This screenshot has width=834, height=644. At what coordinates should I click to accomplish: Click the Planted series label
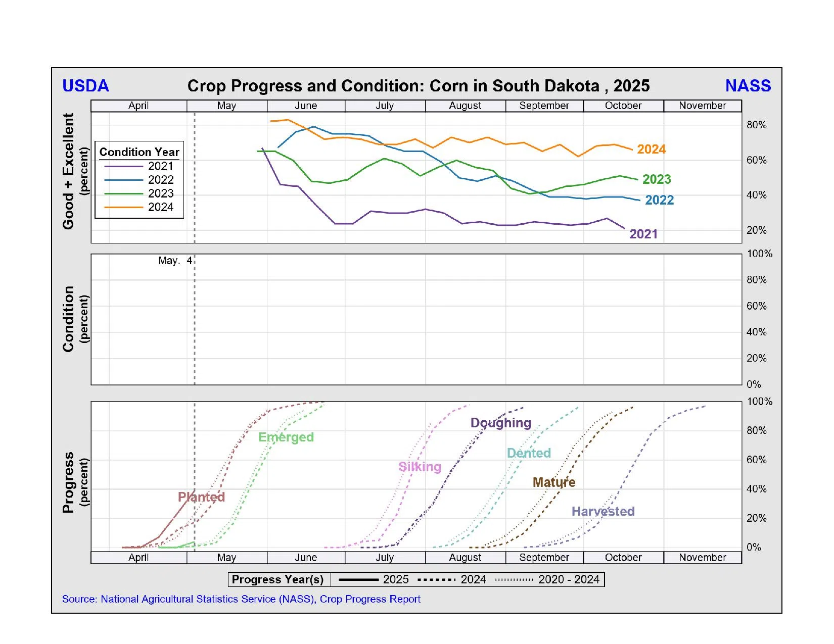201,497
